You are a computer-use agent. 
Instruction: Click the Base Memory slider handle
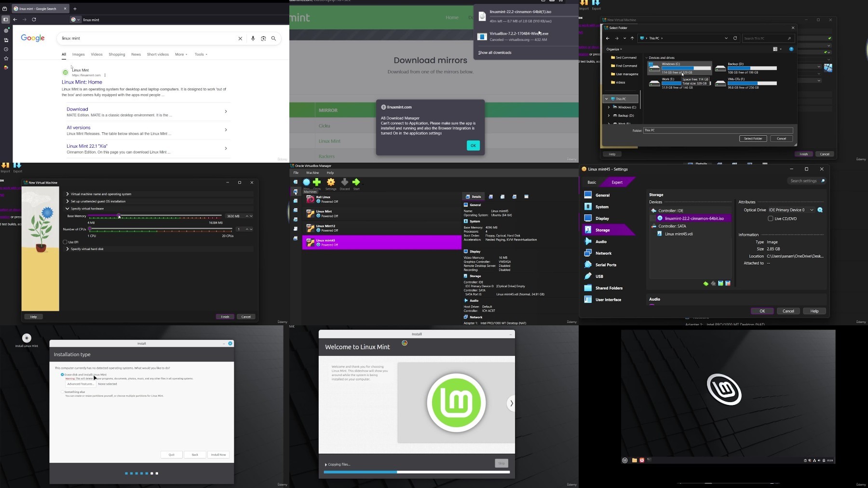[119, 216]
